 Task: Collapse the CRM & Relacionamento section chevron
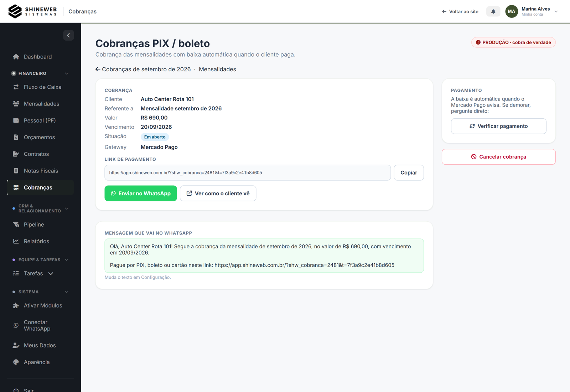[x=67, y=208]
